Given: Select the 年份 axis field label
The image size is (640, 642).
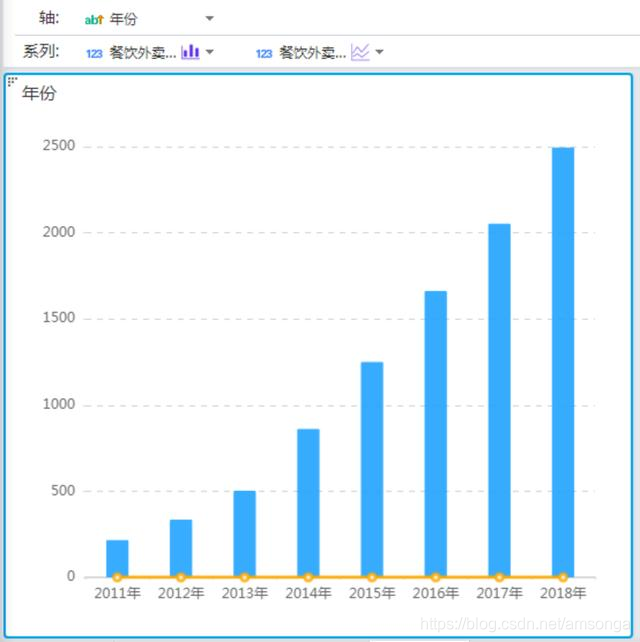Looking at the screenshot, I should click(x=123, y=19).
